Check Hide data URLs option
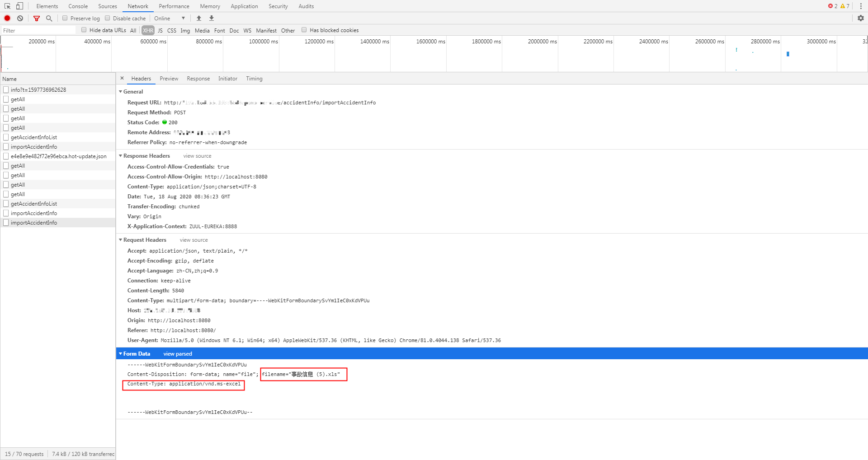 (84, 30)
